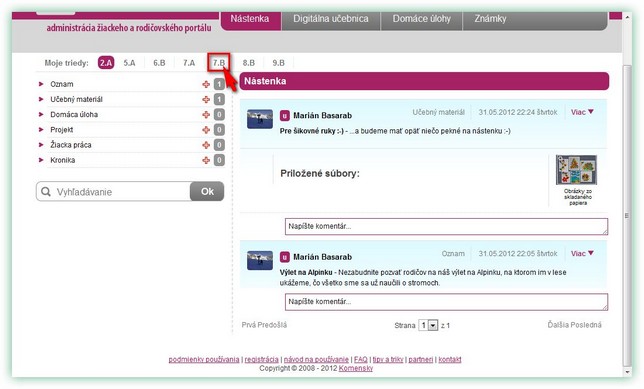Add new Žiacka práca with plus icon

click(x=206, y=145)
